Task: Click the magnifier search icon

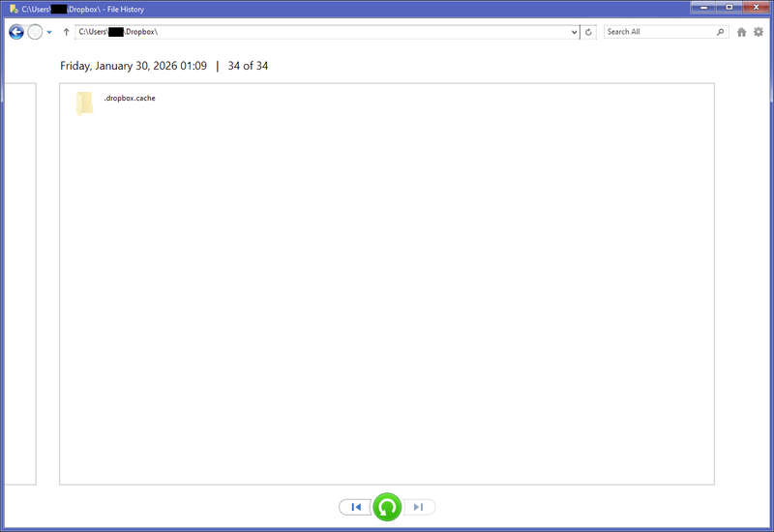Action: 721,32
